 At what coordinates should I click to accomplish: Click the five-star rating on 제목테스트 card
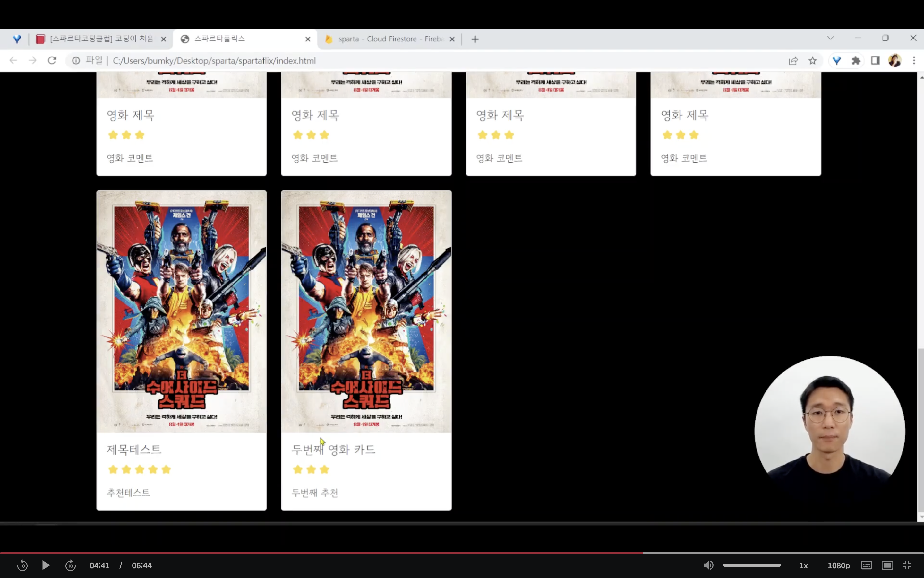(x=139, y=469)
